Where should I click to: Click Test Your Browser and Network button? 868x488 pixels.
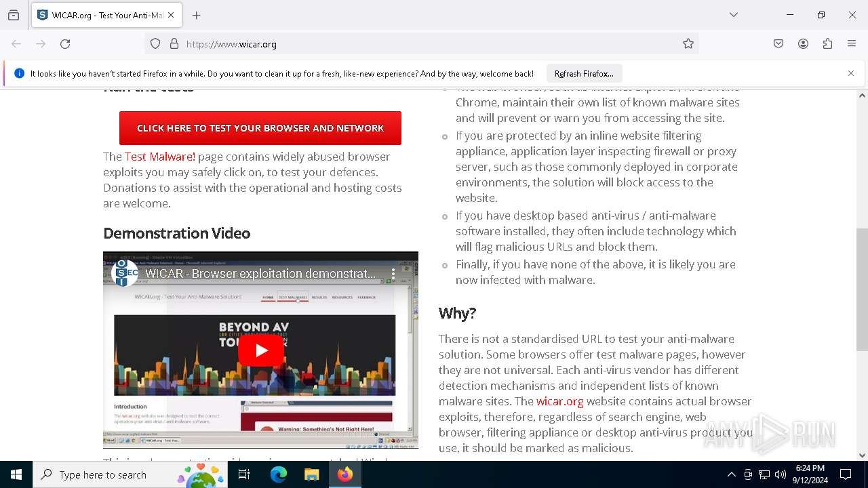click(x=260, y=128)
